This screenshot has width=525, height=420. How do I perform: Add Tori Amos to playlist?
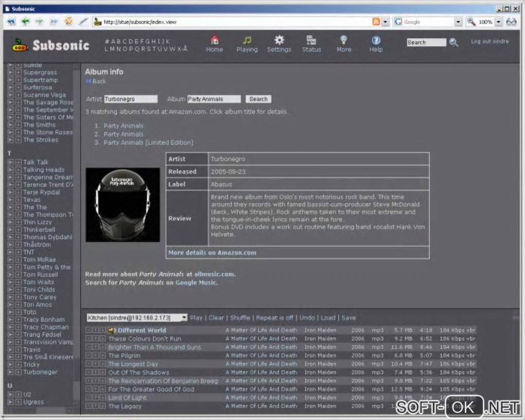point(19,305)
